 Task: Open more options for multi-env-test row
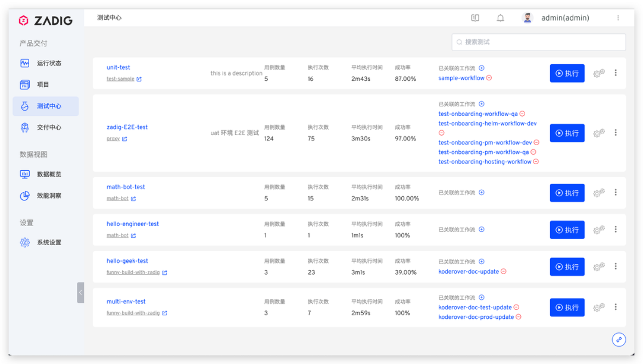(x=616, y=307)
